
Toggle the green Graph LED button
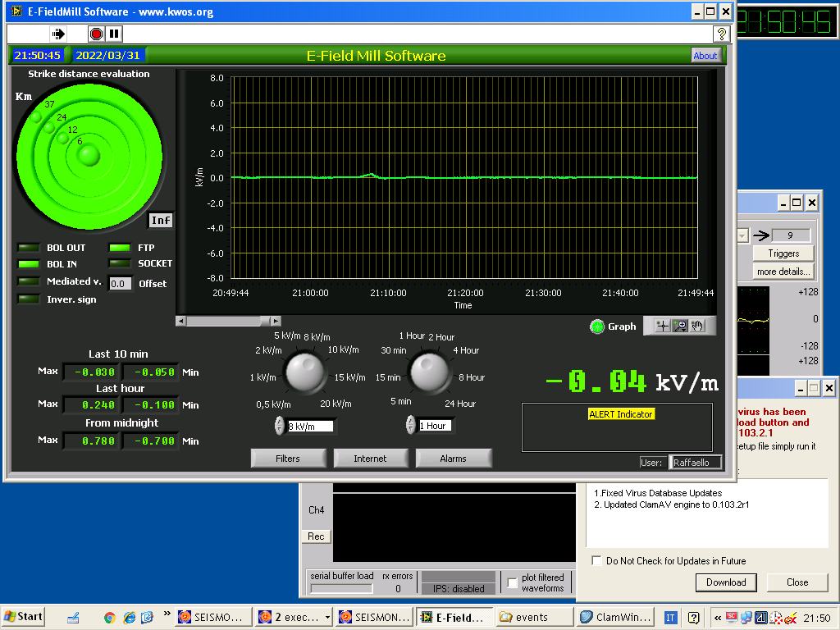coord(597,326)
